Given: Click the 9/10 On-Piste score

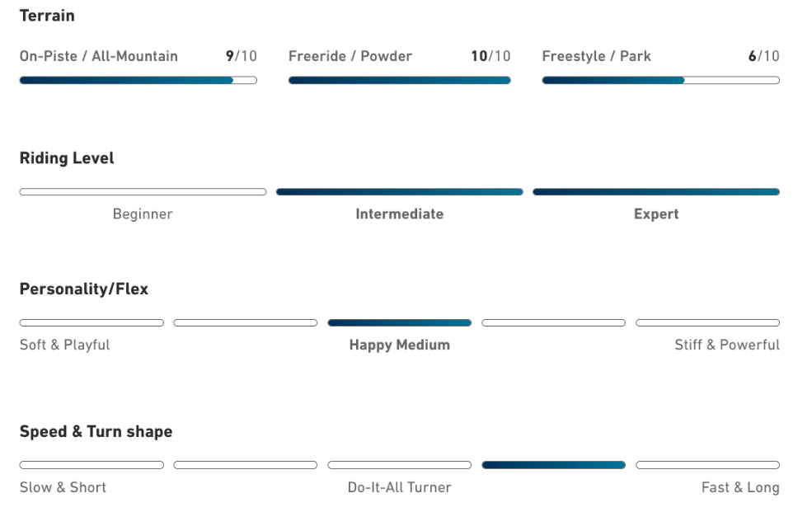Looking at the screenshot, I should pos(241,56).
